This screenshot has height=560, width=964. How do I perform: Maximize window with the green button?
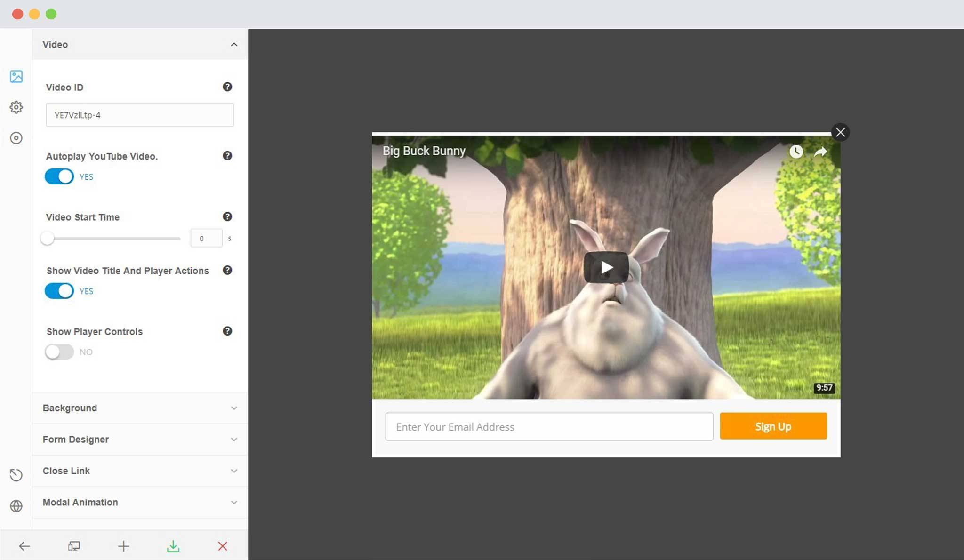(x=51, y=14)
